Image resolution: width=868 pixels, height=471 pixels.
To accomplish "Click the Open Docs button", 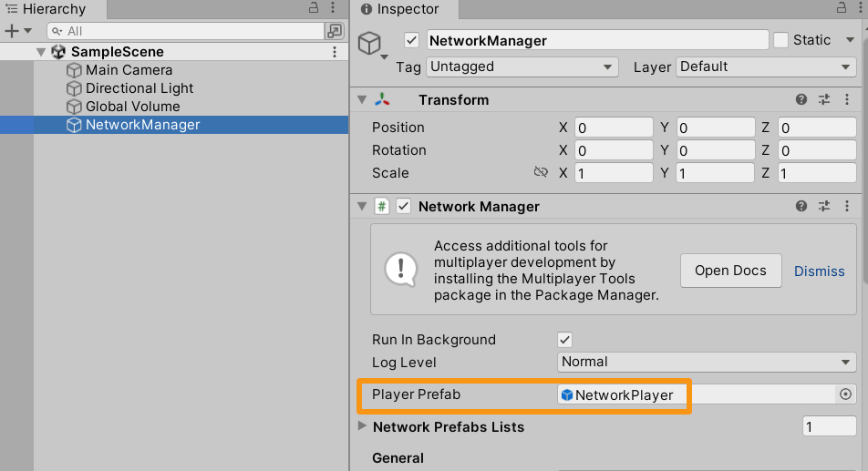I will click(x=730, y=271).
